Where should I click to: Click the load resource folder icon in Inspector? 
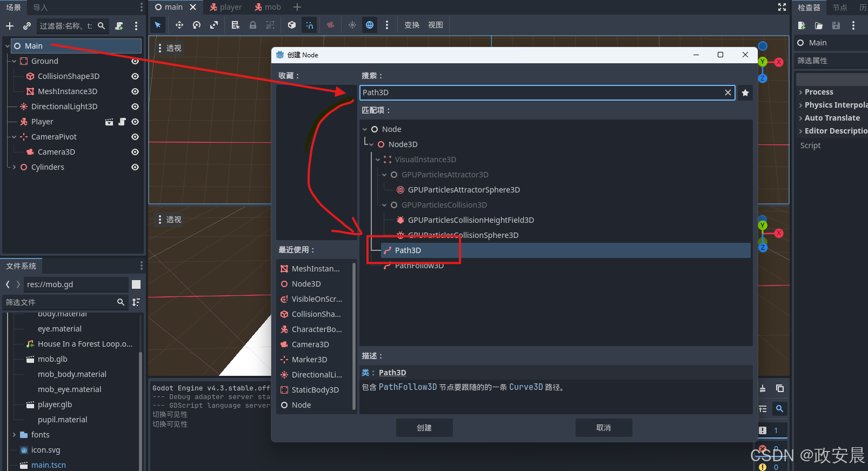pyautogui.click(x=819, y=25)
